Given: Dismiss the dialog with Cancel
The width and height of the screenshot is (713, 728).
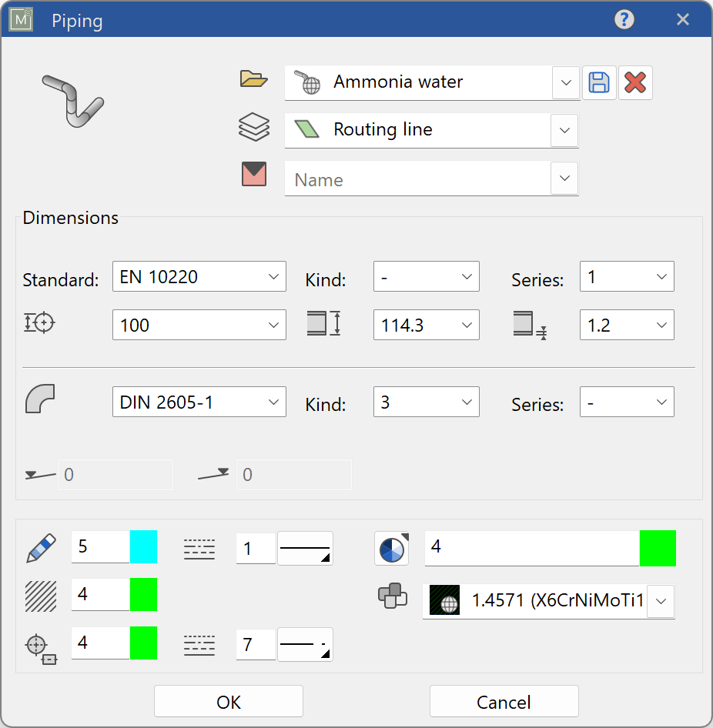Looking at the screenshot, I should point(504,701).
